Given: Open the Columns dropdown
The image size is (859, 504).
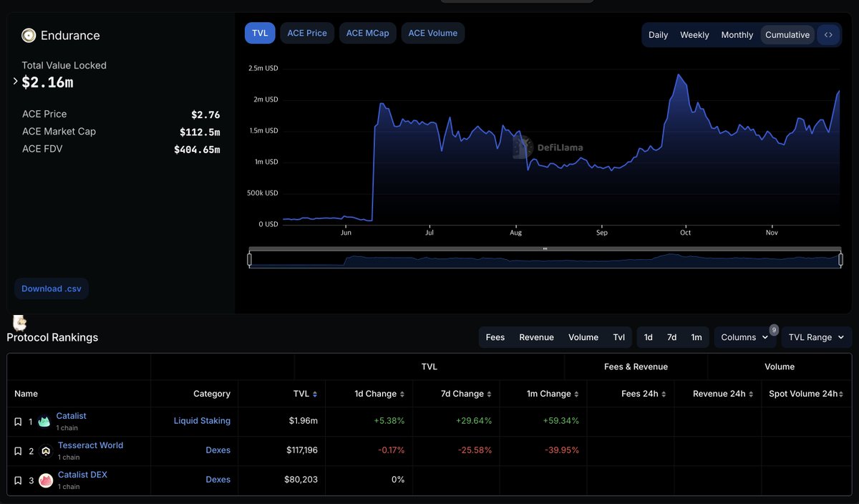Looking at the screenshot, I should click(744, 337).
